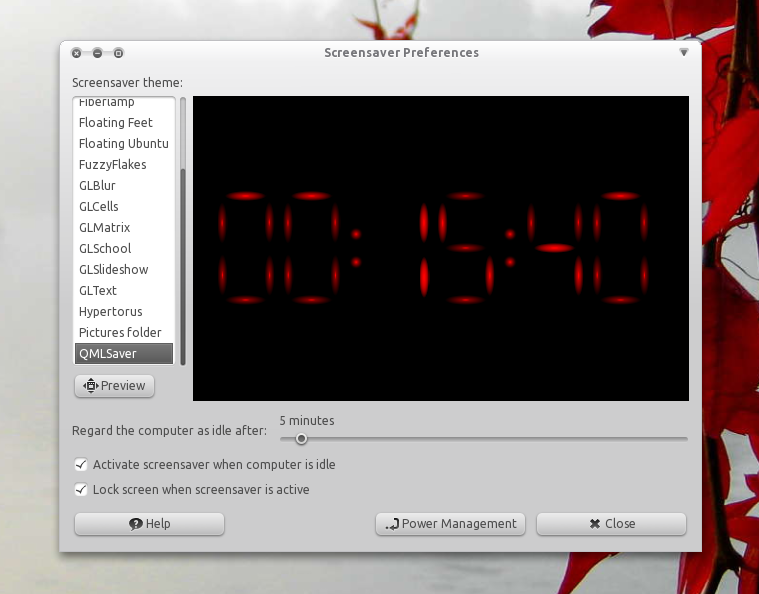Open Power Management settings
The image size is (759, 594).
coord(450,524)
